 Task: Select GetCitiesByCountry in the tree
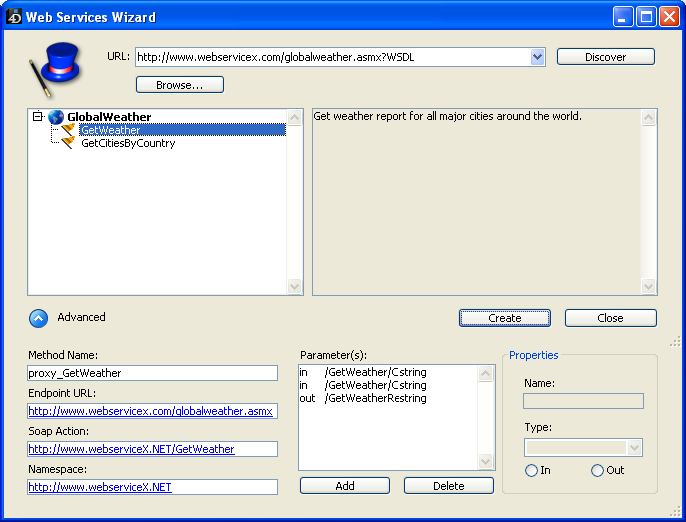click(x=128, y=143)
